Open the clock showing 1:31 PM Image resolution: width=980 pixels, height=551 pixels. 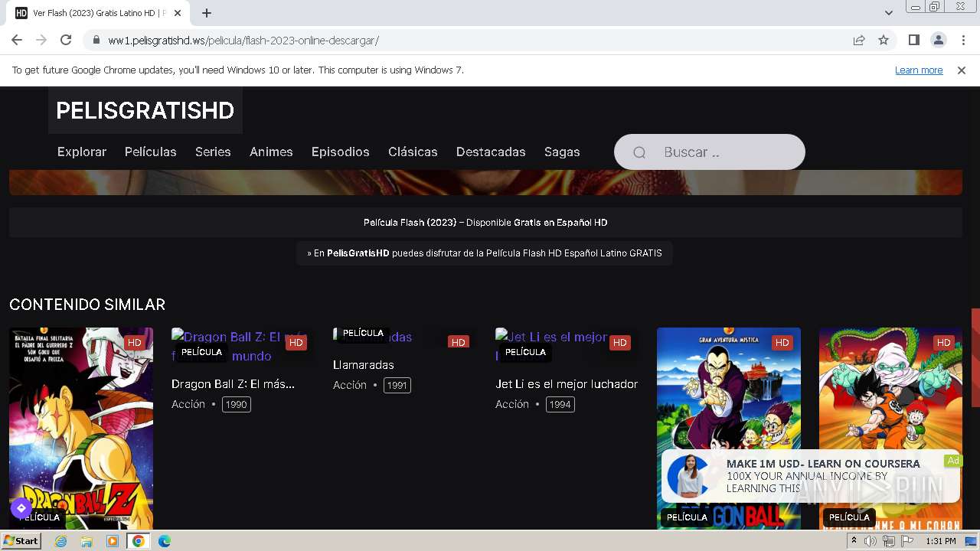point(940,541)
